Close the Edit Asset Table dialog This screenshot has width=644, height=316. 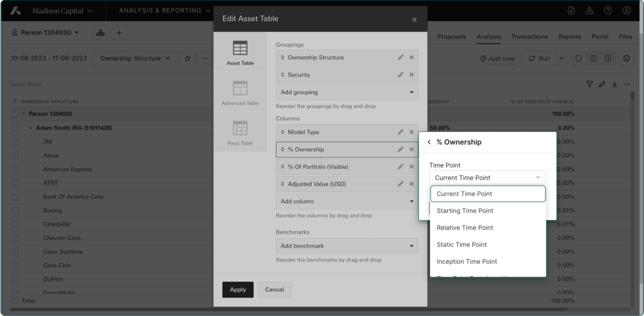(414, 19)
